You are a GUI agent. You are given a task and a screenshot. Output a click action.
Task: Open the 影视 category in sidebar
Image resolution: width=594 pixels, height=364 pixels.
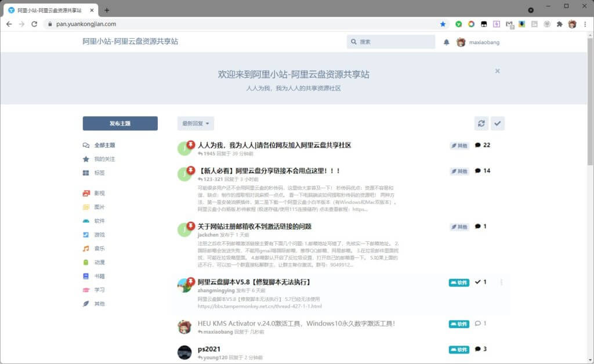[99, 193]
